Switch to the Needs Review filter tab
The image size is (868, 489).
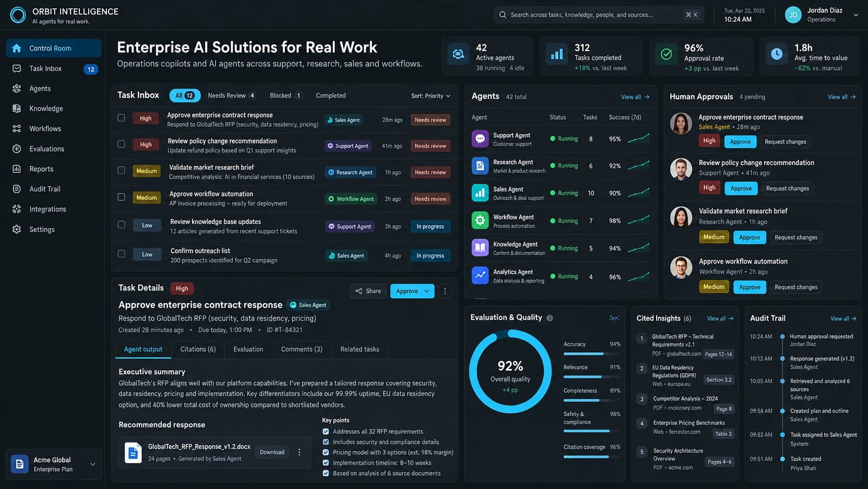(232, 96)
